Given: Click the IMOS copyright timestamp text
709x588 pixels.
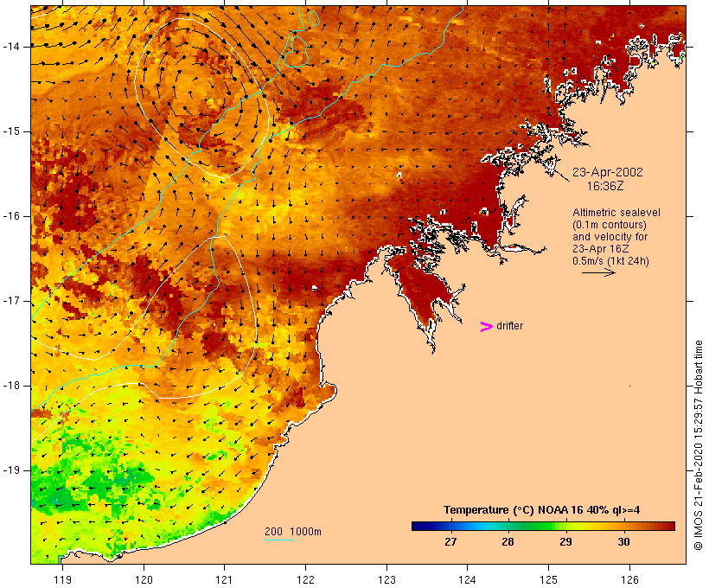Looking at the screenshot, I should (x=698, y=445).
